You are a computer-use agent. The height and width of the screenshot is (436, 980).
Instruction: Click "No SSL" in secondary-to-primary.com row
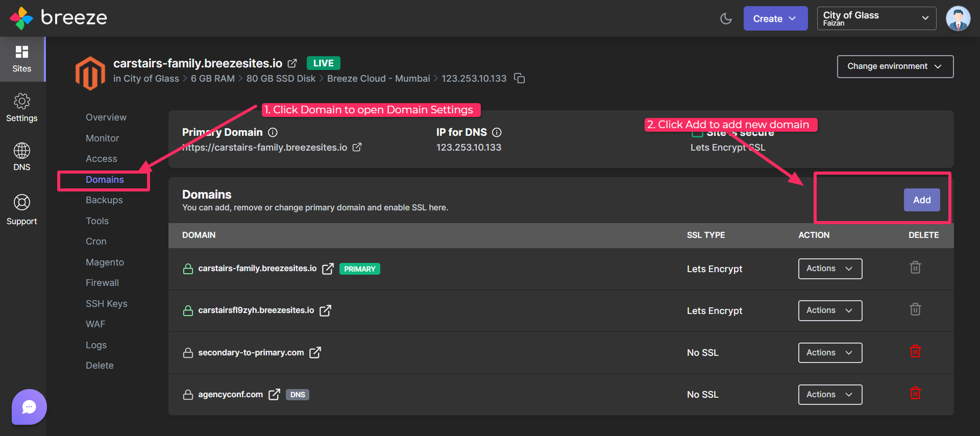coord(702,353)
